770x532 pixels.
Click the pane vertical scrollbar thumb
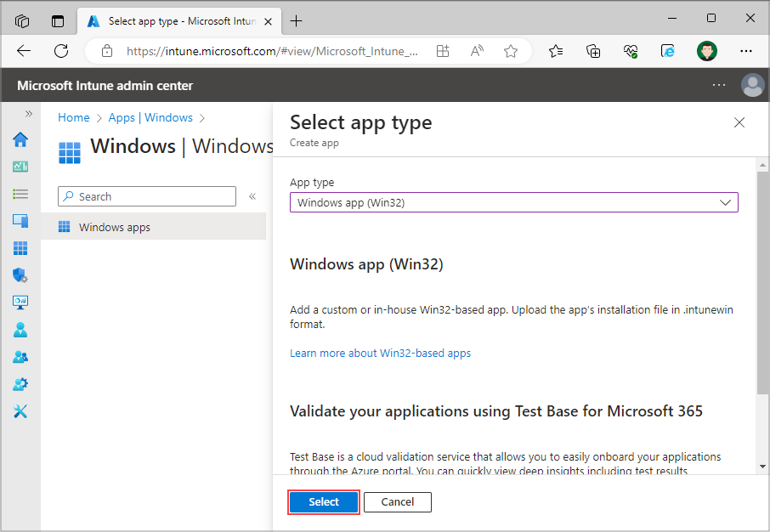[x=762, y=282]
